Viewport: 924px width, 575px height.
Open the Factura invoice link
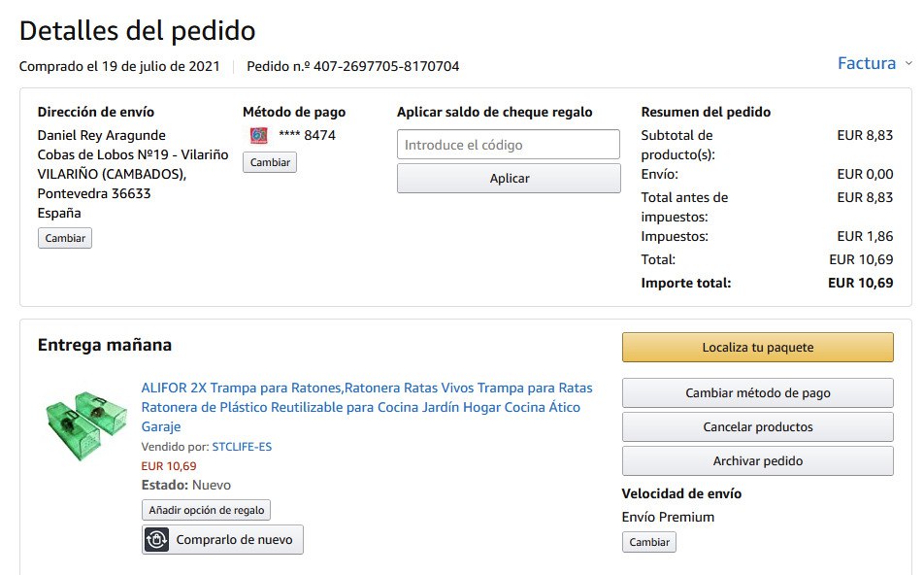866,64
